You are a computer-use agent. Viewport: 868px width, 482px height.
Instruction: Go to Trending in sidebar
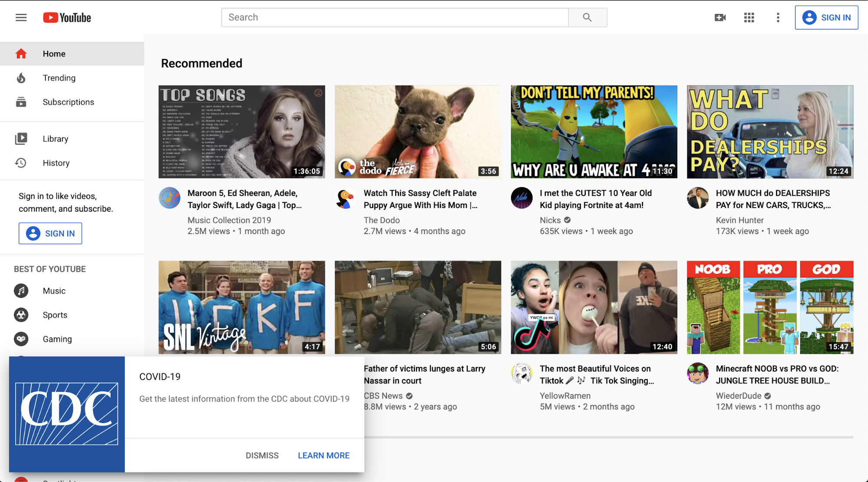pyautogui.click(x=72, y=78)
